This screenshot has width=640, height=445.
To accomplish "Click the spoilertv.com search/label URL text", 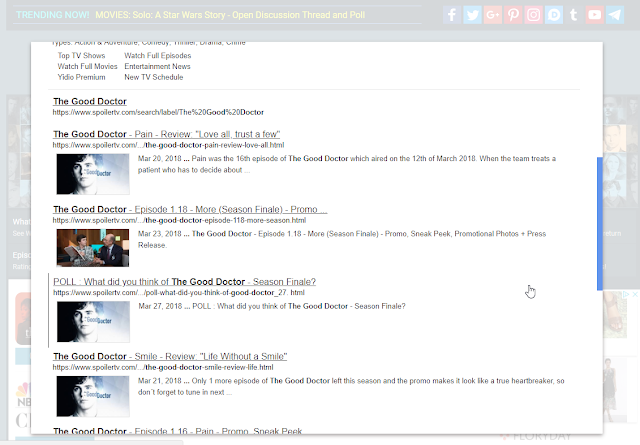I will point(158,112).
